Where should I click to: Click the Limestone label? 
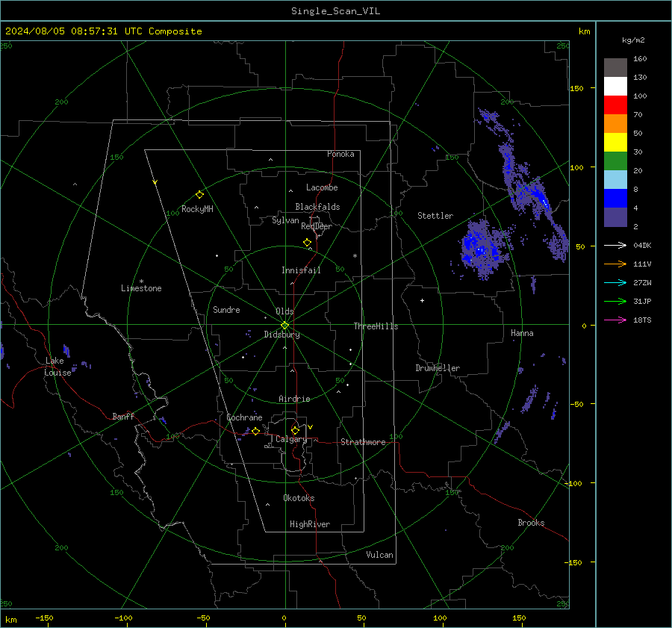[141, 288]
